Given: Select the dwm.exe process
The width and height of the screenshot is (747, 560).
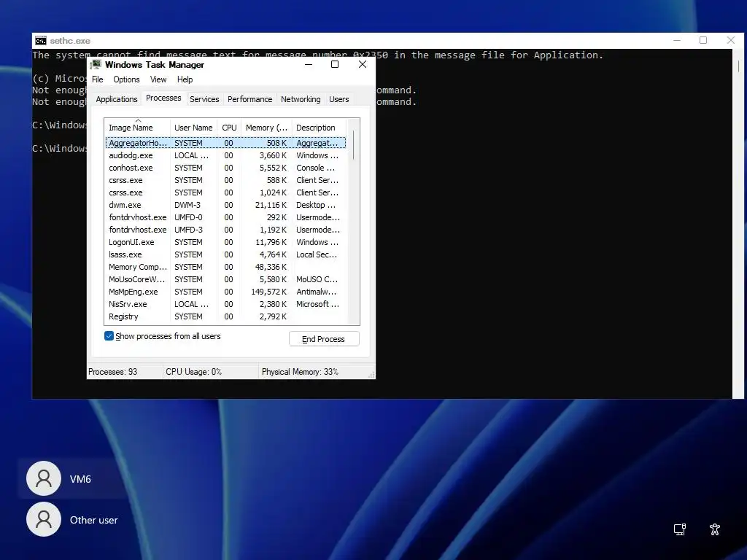Looking at the screenshot, I should 225,205.
